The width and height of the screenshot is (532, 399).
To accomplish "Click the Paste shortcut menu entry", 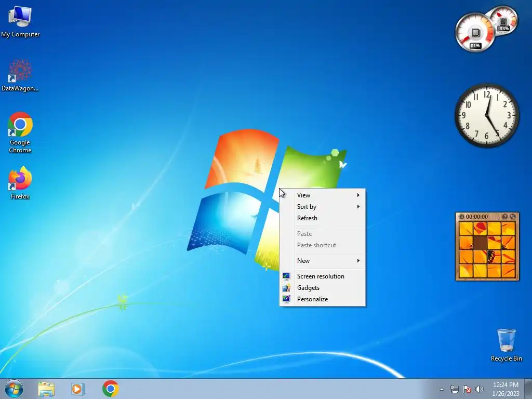I will coord(322,245).
